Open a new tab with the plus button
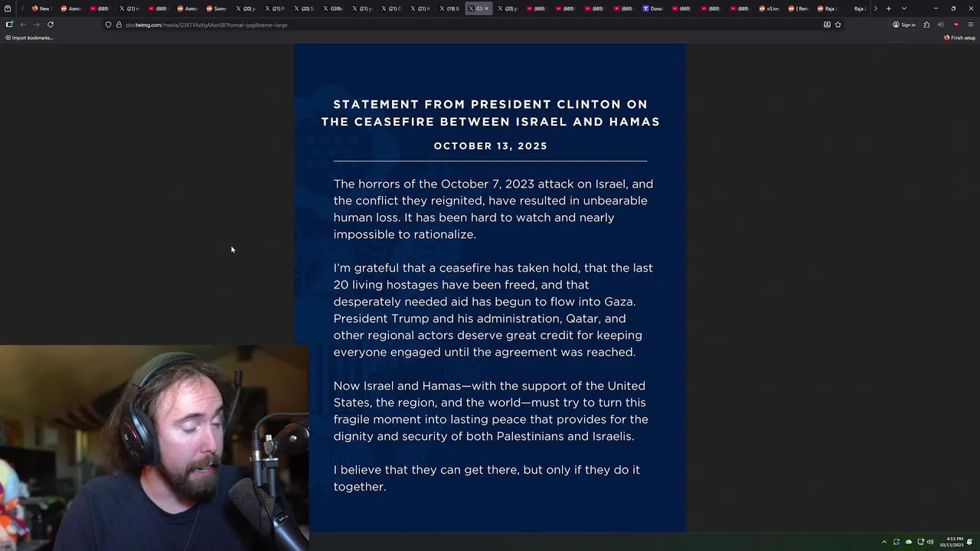 coord(889,8)
